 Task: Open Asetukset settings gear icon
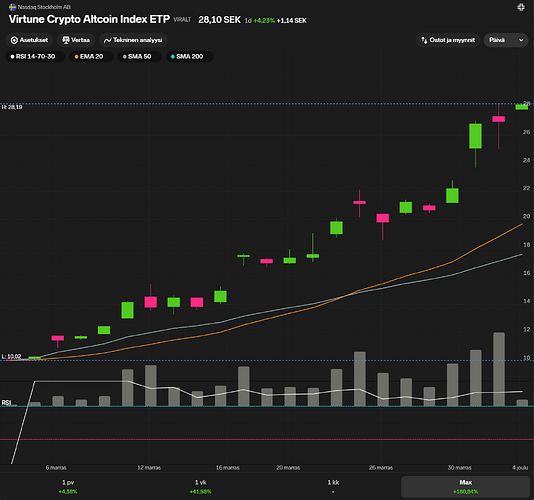14,40
